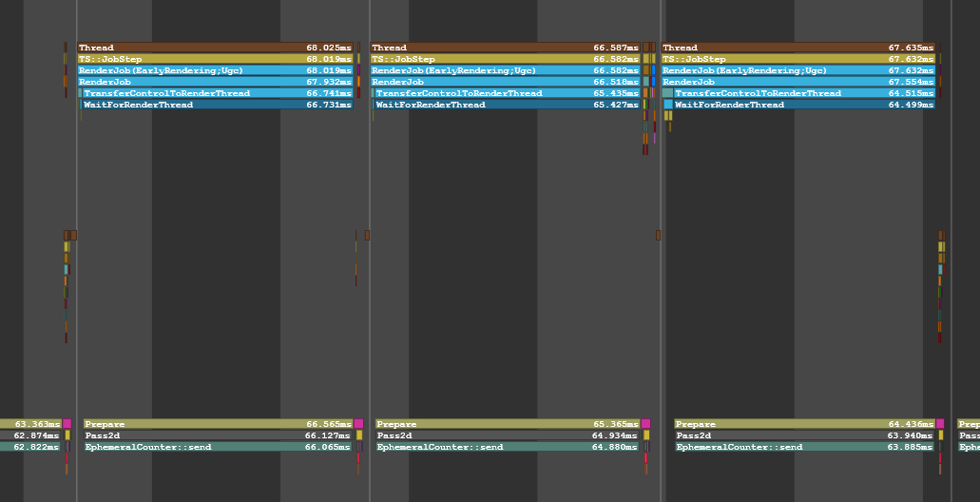Click the partially visible zone showing 63.363ms
The width and height of the screenshot is (980, 502).
pyautogui.click(x=30, y=424)
